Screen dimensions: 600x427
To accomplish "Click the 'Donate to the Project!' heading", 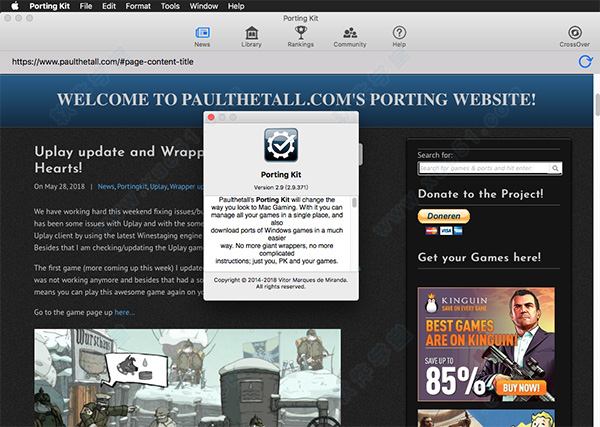I will [480, 194].
